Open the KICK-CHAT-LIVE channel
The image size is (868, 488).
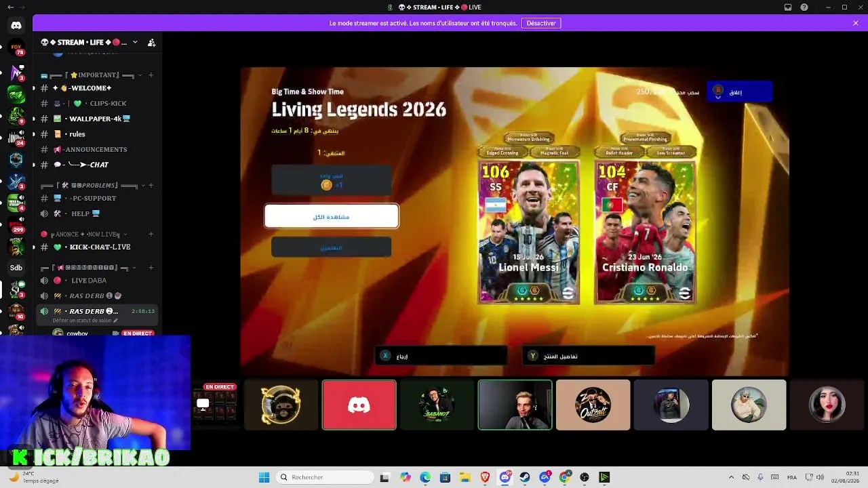click(97, 247)
